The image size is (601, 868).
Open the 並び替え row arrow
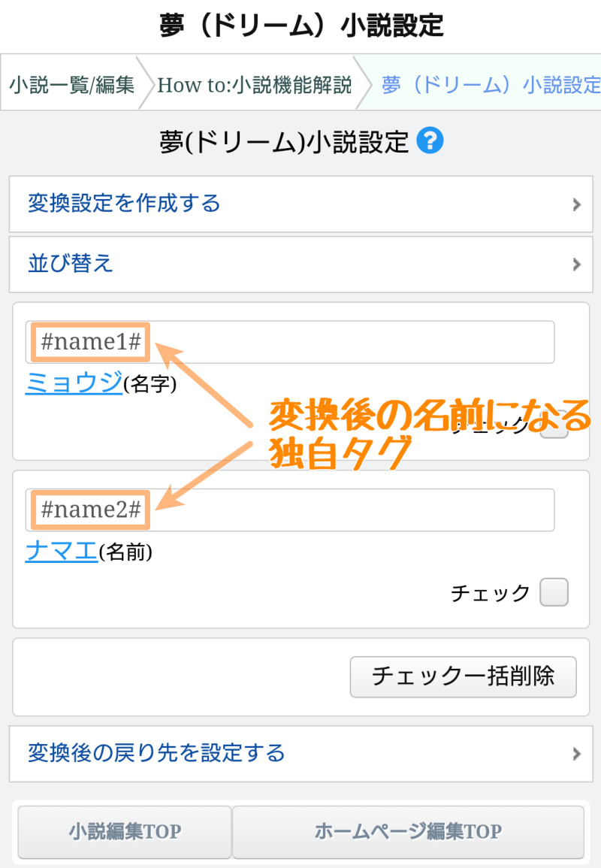click(576, 264)
